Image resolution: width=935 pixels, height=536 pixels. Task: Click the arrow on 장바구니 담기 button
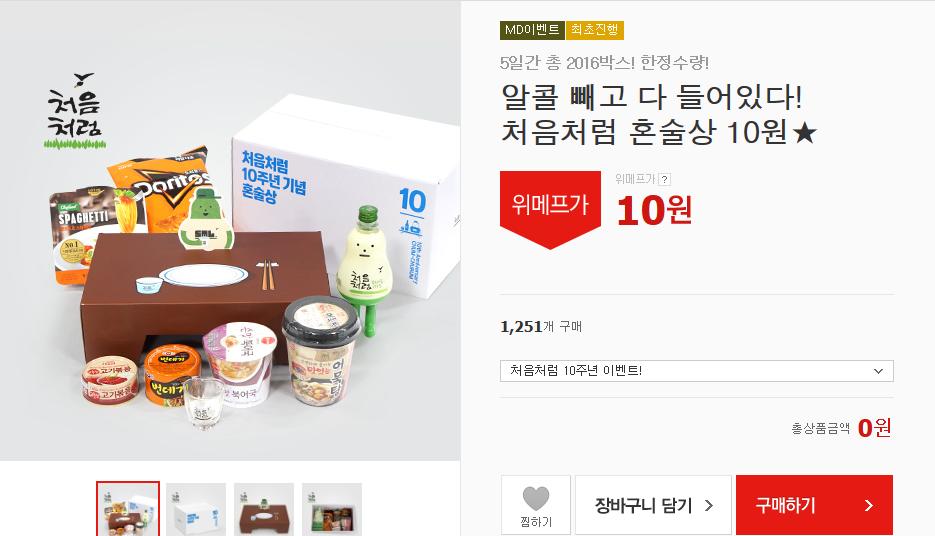[709, 506]
